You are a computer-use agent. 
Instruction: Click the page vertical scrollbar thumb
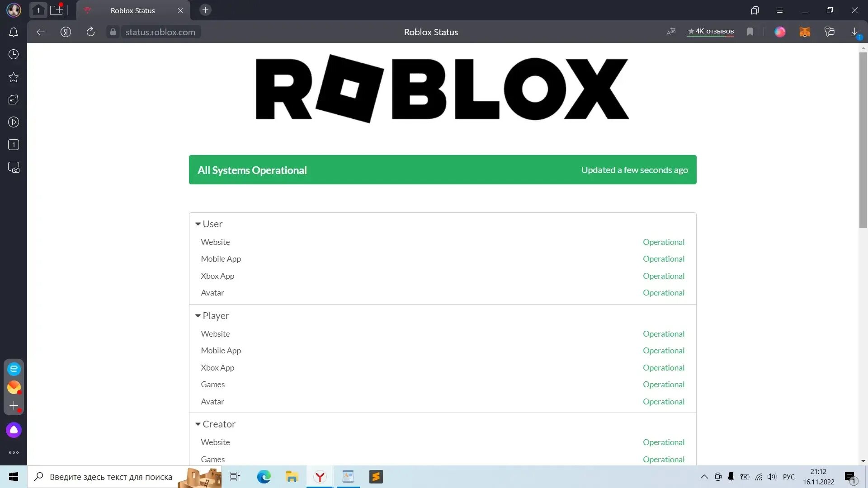pos(863,140)
